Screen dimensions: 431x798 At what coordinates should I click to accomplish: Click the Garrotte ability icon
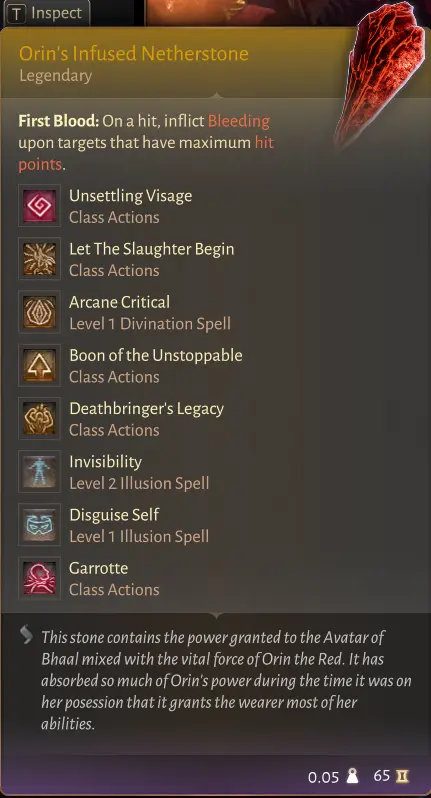pos(40,578)
